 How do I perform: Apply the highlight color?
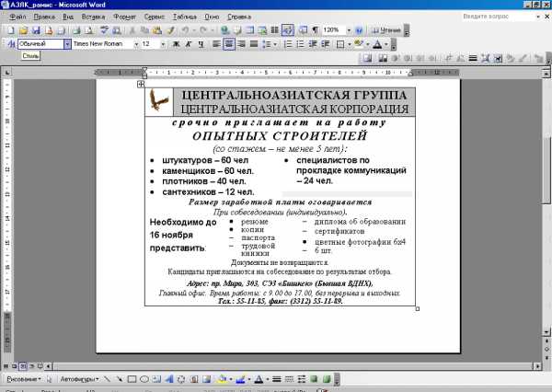pyautogui.click(x=359, y=44)
